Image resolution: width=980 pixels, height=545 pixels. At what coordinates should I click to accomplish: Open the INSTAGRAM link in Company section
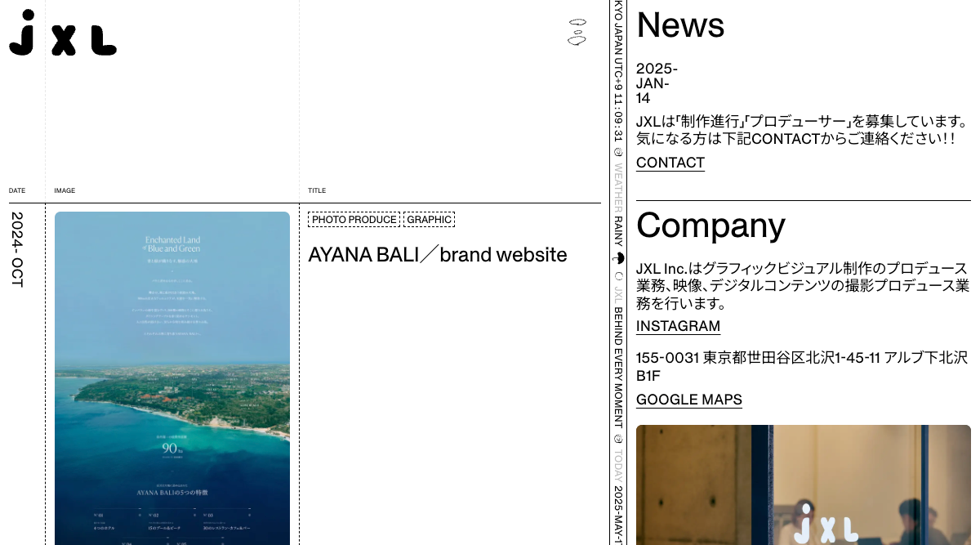click(678, 326)
